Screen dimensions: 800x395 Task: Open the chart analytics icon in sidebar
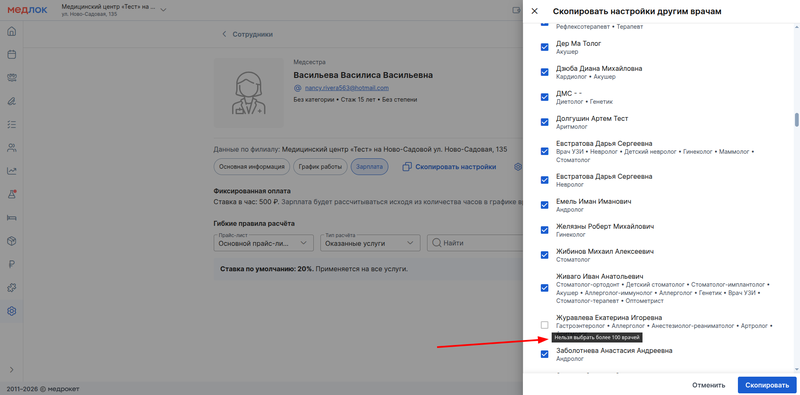(x=11, y=171)
